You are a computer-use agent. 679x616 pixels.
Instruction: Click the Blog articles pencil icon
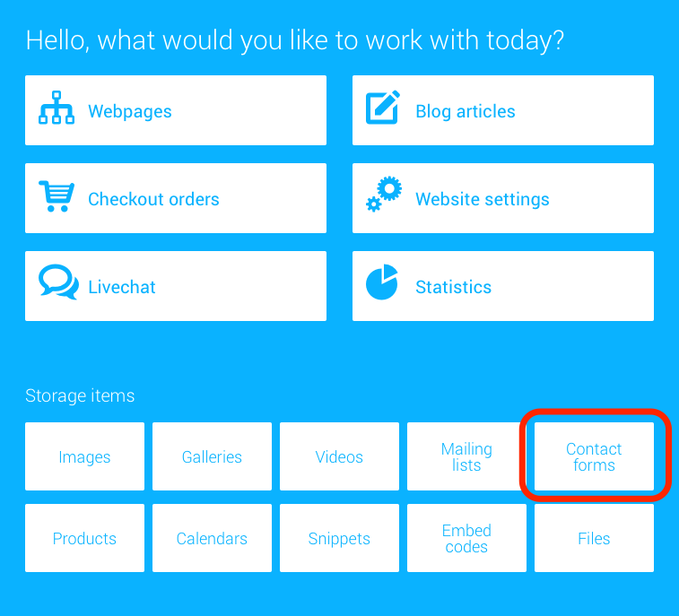click(x=383, y=108)
